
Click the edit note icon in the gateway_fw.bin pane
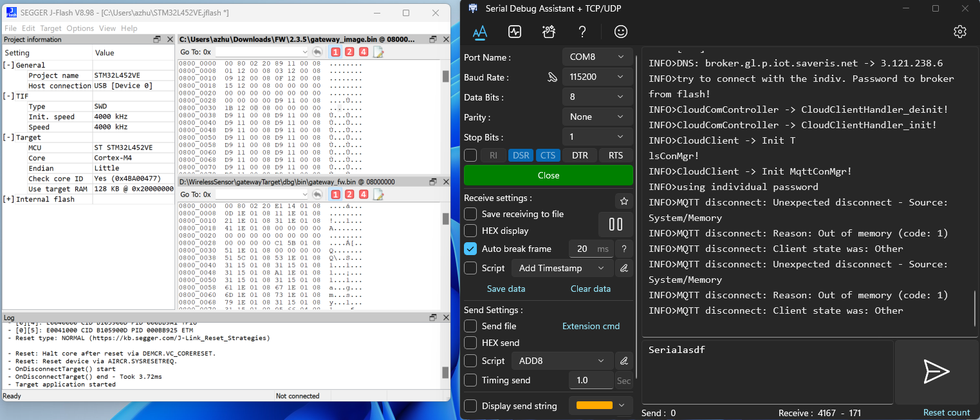pyautogui.click(x=378, y=195)
